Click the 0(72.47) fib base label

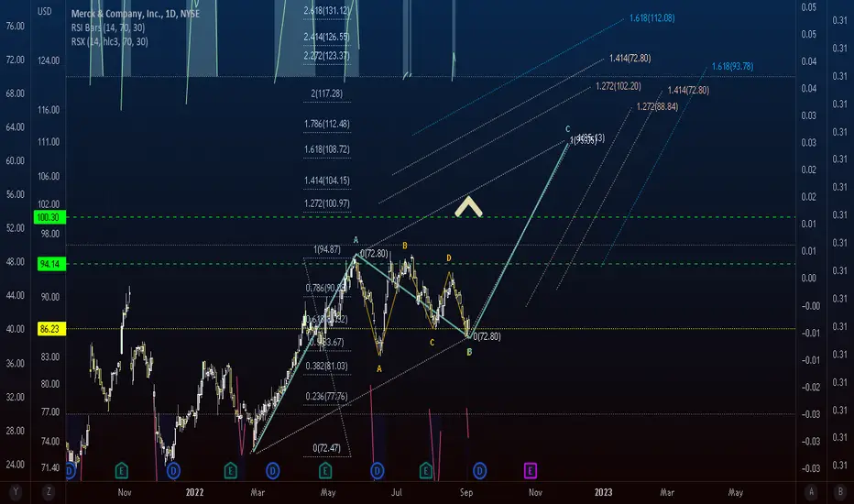tap(327, 448)
